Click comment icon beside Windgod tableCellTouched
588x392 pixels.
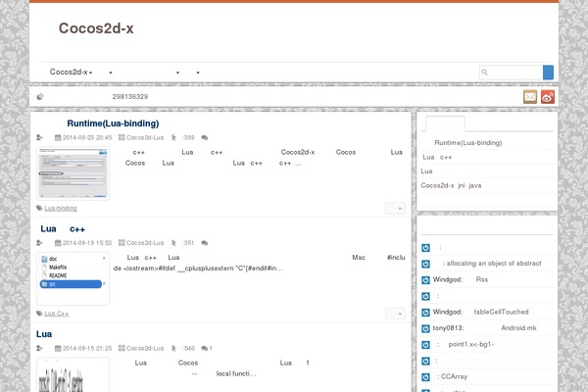click(x=425, y=312)
